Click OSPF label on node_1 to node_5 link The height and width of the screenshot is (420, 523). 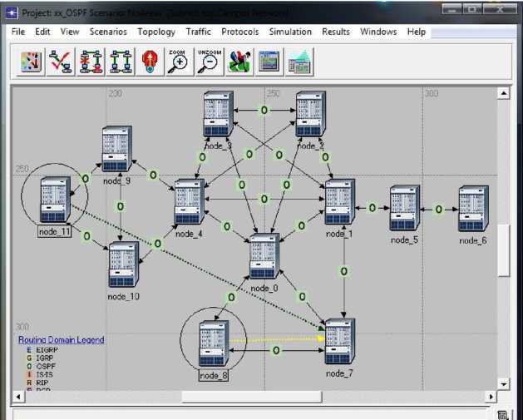[x=373, y=208]
